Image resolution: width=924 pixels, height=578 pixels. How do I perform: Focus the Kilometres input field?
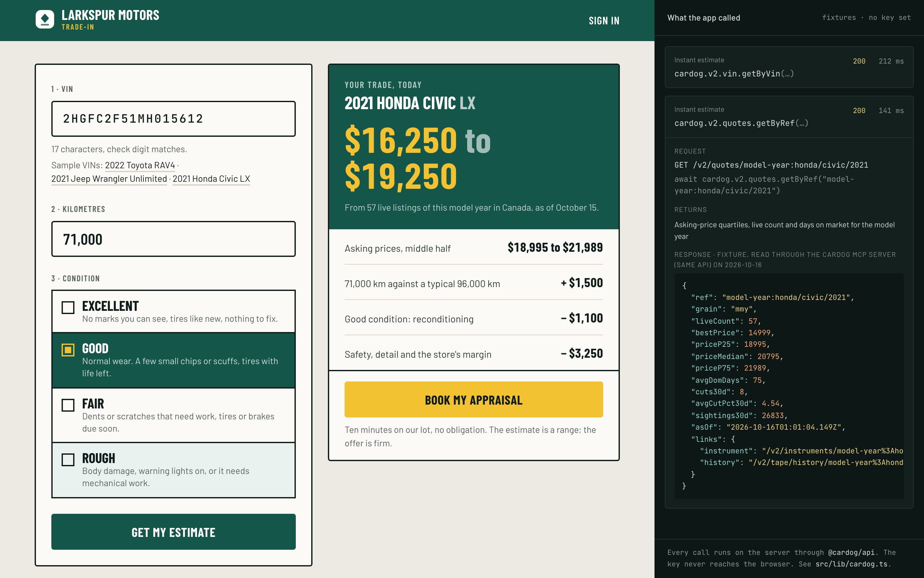coord(173,239)
